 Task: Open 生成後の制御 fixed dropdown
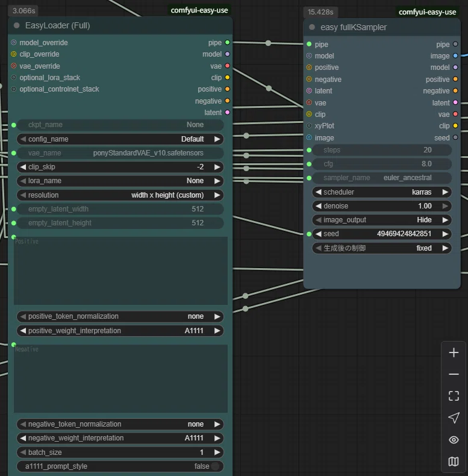[x=382, y=248]
